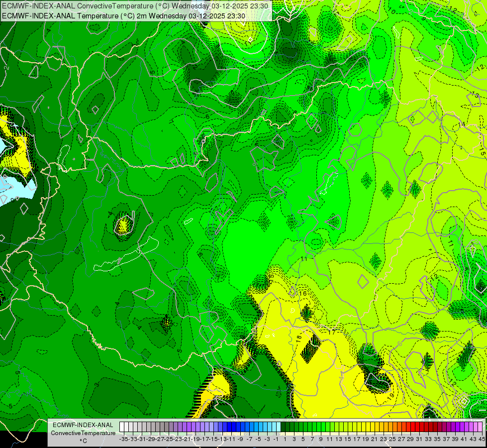Select the orange swatch above legend 25

pyautogui.click(x=390, y=427)
